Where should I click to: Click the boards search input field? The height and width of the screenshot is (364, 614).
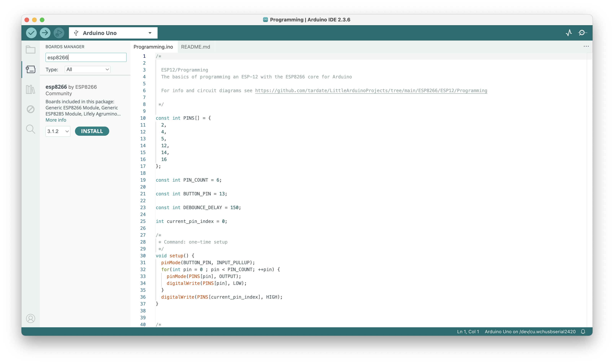pyautogui.click(x=86, y=57)
